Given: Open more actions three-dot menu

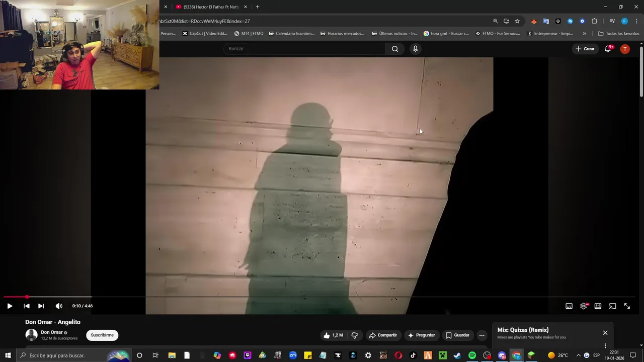Looking at the screenshot, I should coord(481,335).
